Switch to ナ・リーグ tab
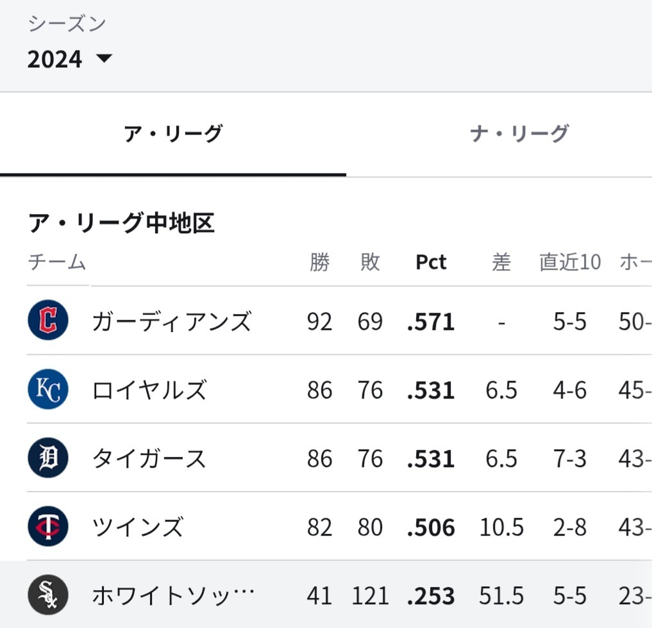This screenshot has width=652, height=644. pos(519,134)
